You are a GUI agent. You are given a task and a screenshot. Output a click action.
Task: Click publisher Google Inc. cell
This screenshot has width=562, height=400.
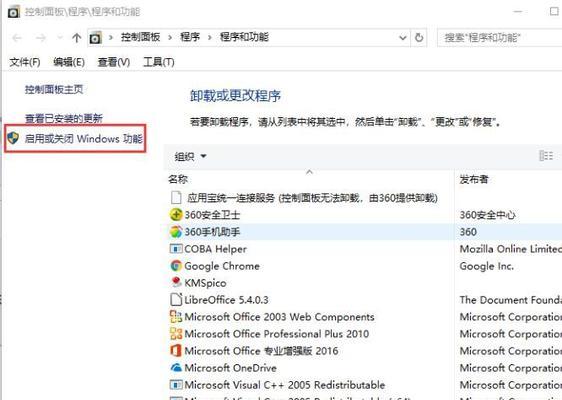486,266
